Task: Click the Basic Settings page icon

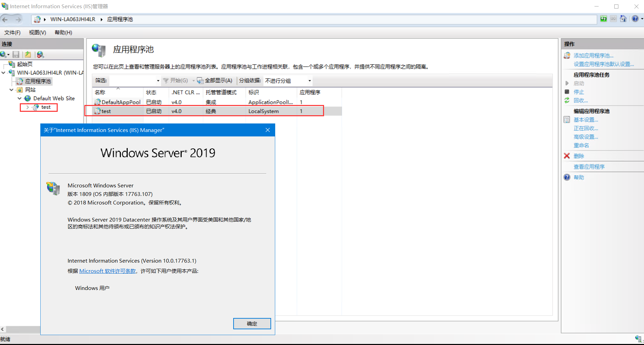Action: pos(567,120)
